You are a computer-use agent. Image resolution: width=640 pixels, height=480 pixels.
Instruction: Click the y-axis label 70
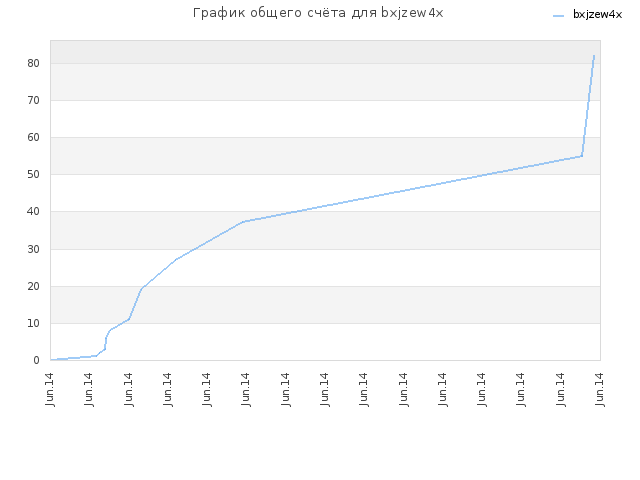[x=33, y=100]
